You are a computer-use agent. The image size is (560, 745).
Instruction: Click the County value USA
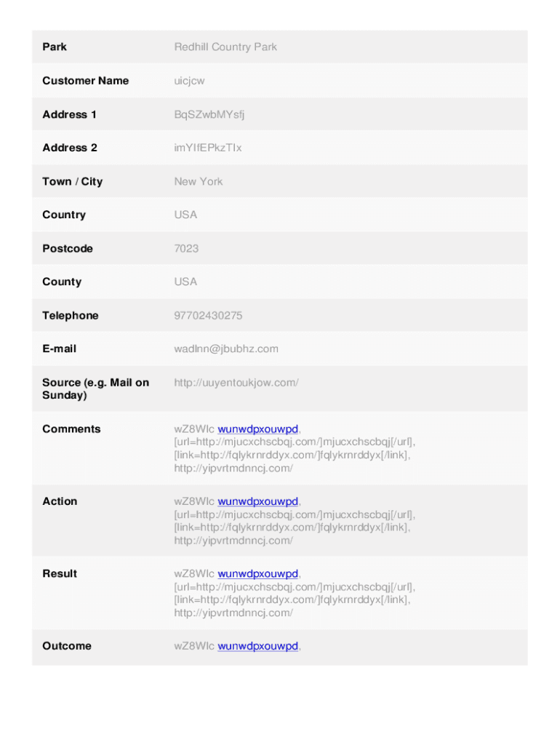click(185, 282)
